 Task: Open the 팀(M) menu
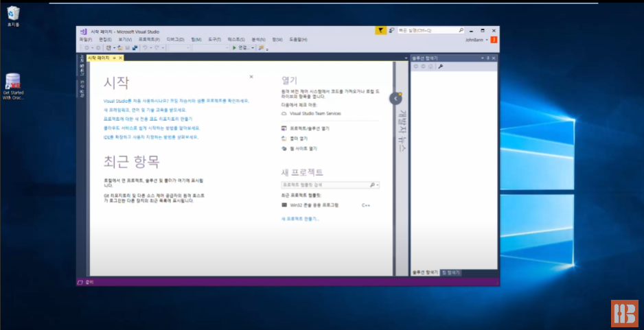(x=196, y=40)
